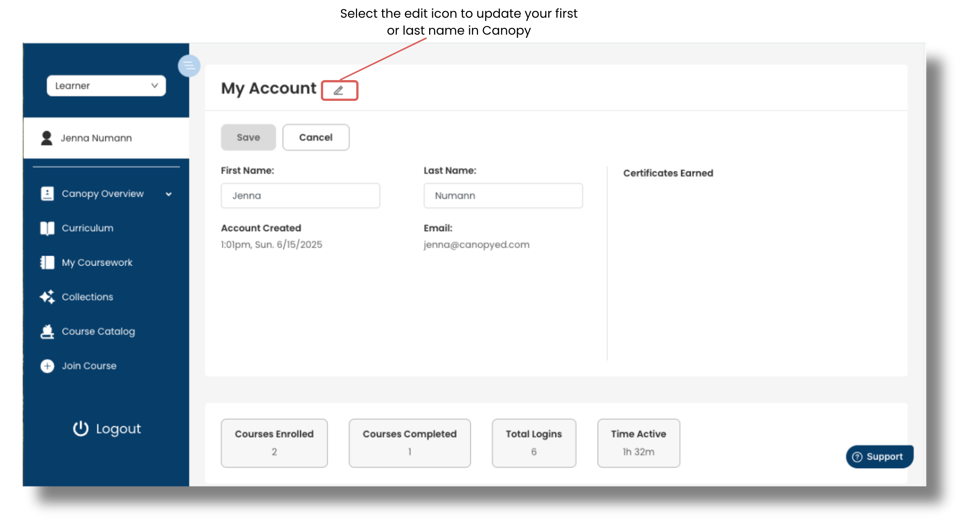This screenshot has height=522, width=980.
Task: Expand the Canopy Overview chevron
Action: click(x=169, y=194)
